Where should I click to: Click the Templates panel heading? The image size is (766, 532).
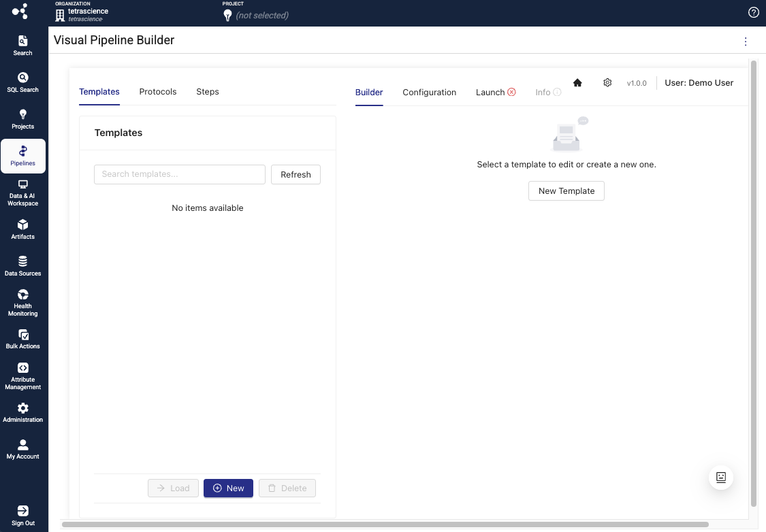click(118, 133)
